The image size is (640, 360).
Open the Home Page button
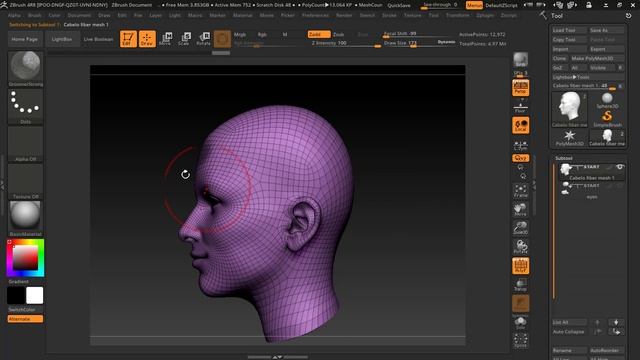[x=24, y=39]
